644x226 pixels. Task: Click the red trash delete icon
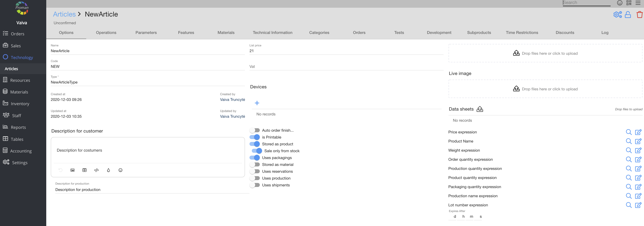click(x=639, y=15)
